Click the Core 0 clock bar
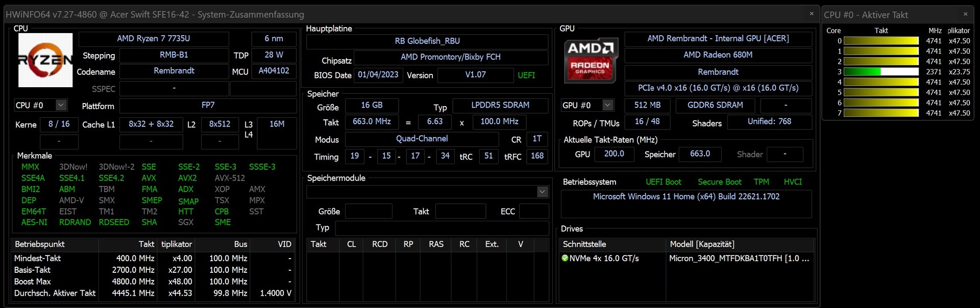Image resolution: width=980 pixels, height=308 pixels. coord(881,41)
